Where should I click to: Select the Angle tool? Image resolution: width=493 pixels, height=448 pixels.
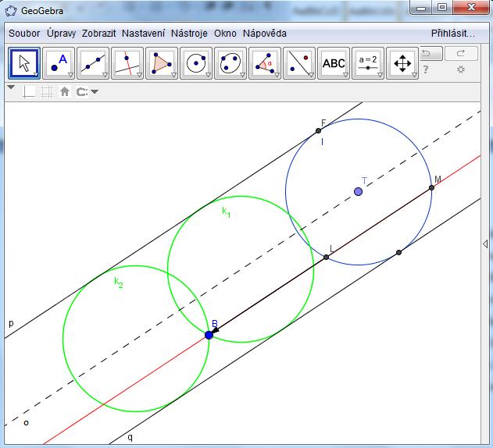click(265, 63)
